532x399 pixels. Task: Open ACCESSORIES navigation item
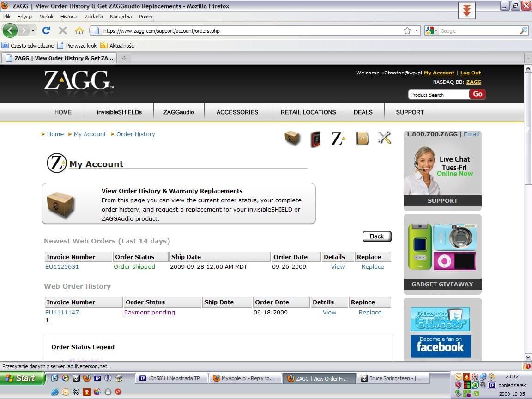237,112
